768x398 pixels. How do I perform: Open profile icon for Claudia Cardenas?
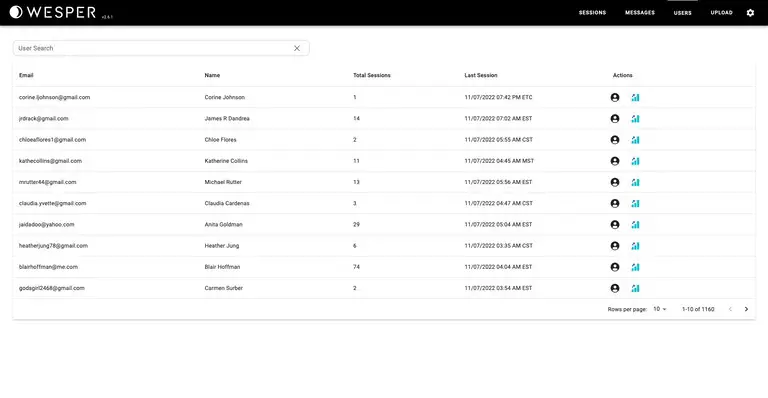tap(615, 204)
